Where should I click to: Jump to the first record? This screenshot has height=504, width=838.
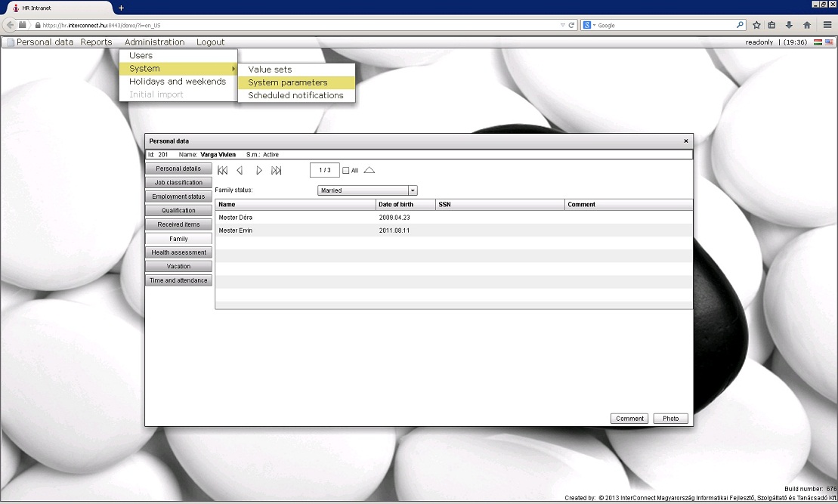coord(223,171)
